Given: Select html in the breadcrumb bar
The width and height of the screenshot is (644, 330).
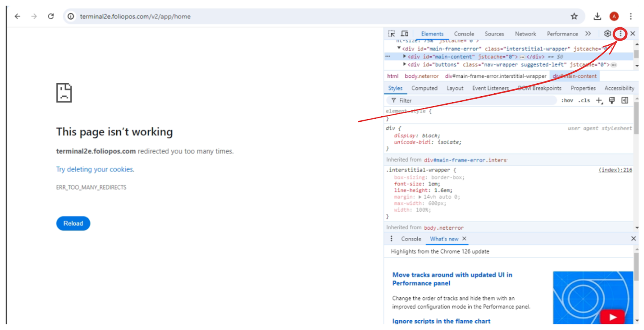Looking at the screenshot, I should (x=392, y=76).
